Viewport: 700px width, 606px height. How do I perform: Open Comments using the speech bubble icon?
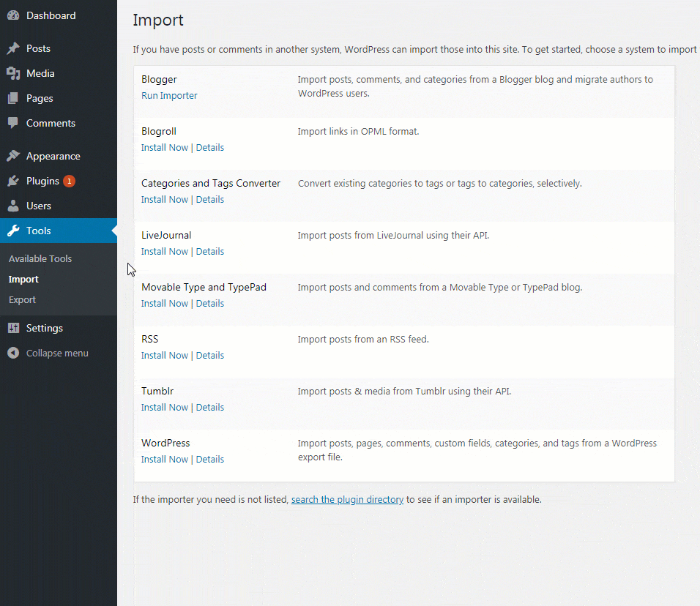pos(12,123)
